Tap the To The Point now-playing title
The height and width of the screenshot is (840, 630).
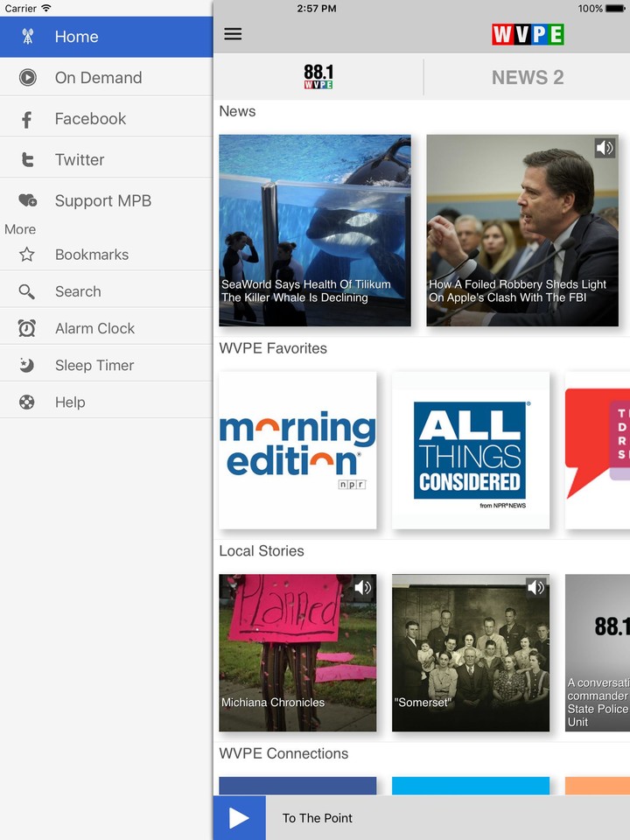tap(317, 818)
